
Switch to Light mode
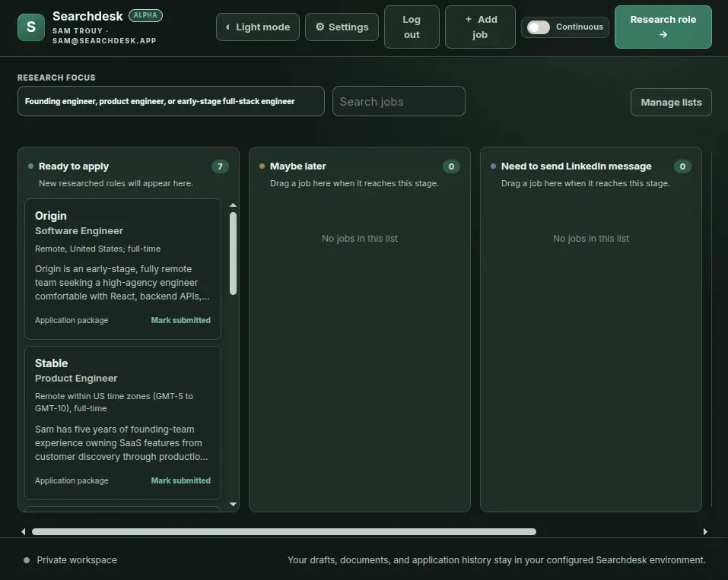point(258,27)
